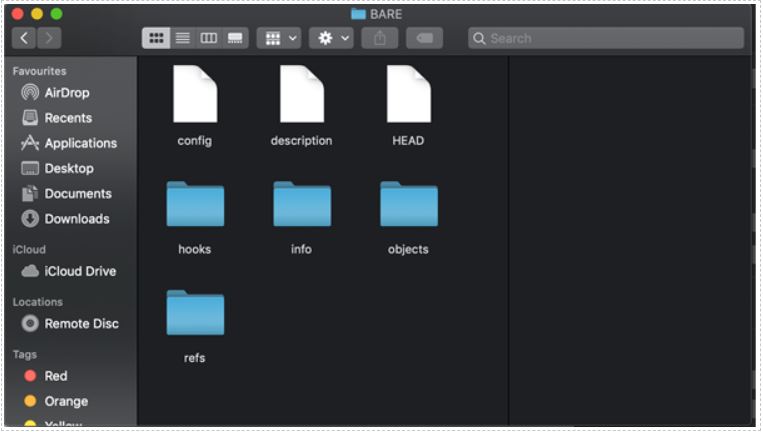Viewport: 763px width, 432px height.
Task: Minimize the window with the yellow button
Action: click(x=37, y=14)
